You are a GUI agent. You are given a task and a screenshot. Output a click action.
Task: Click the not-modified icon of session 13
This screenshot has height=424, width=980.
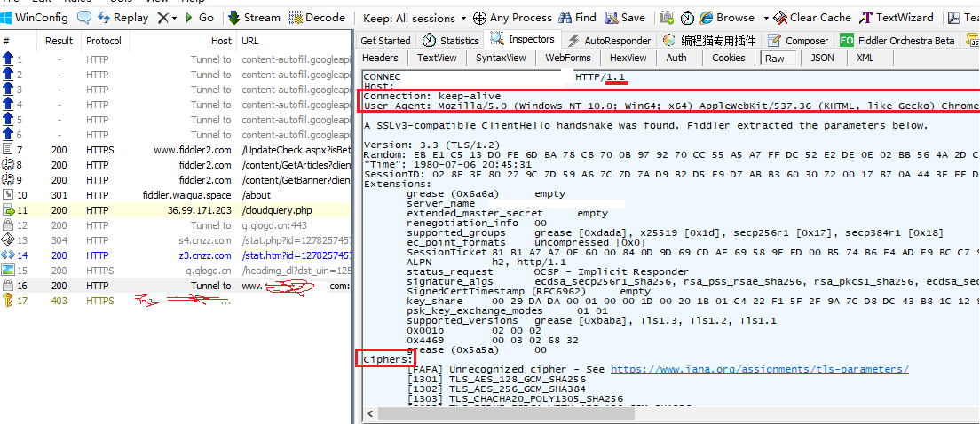point(8,239)
